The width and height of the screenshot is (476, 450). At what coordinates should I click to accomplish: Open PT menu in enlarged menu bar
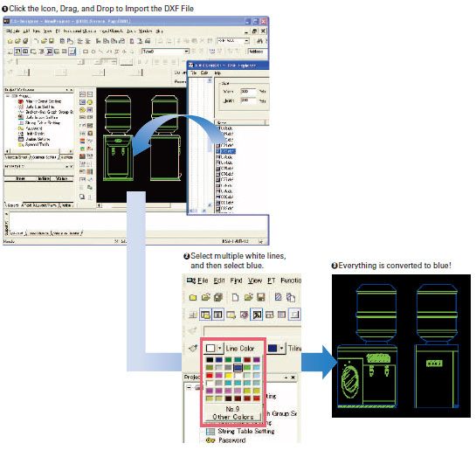tap(271, 280)
